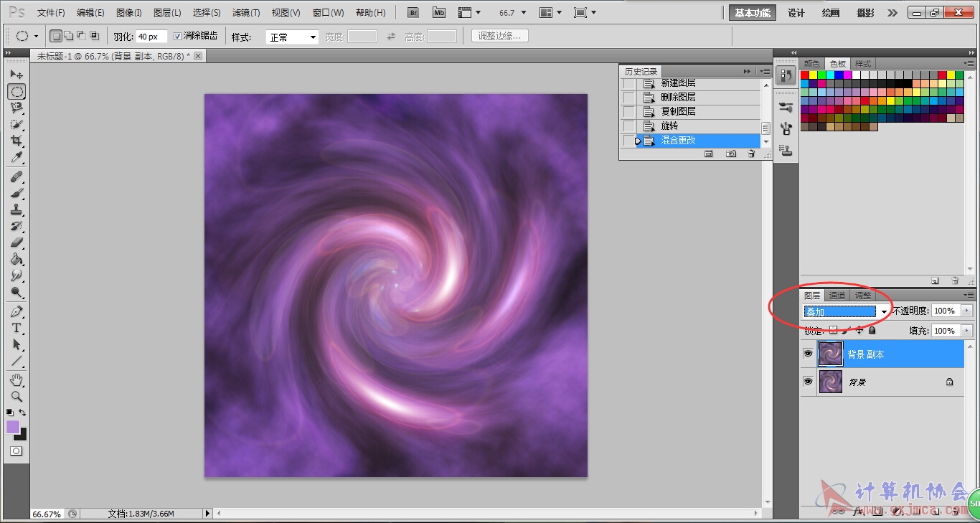980x523 pixels.
Task: Select the Zoom tool in toolbox
Action: (x=17, y=396)
